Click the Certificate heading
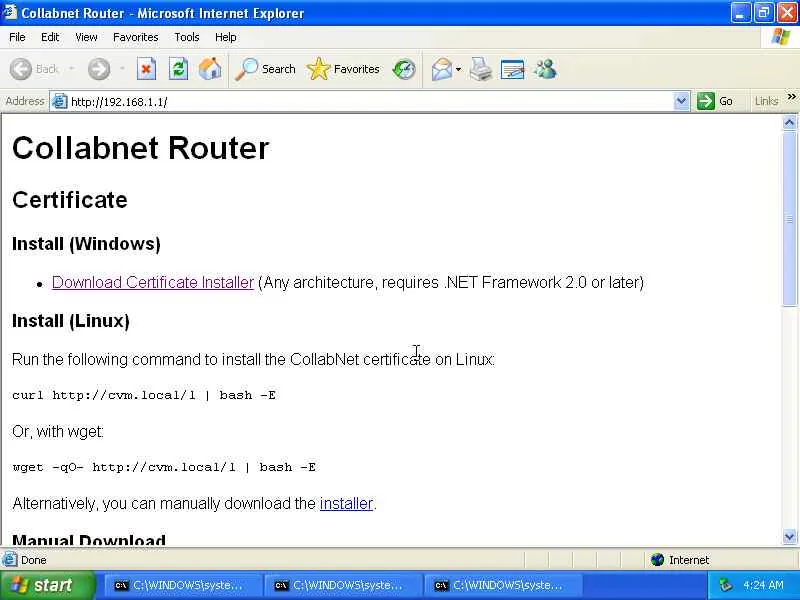This screenshot has height=600, width=800. (x=70, y=199)
